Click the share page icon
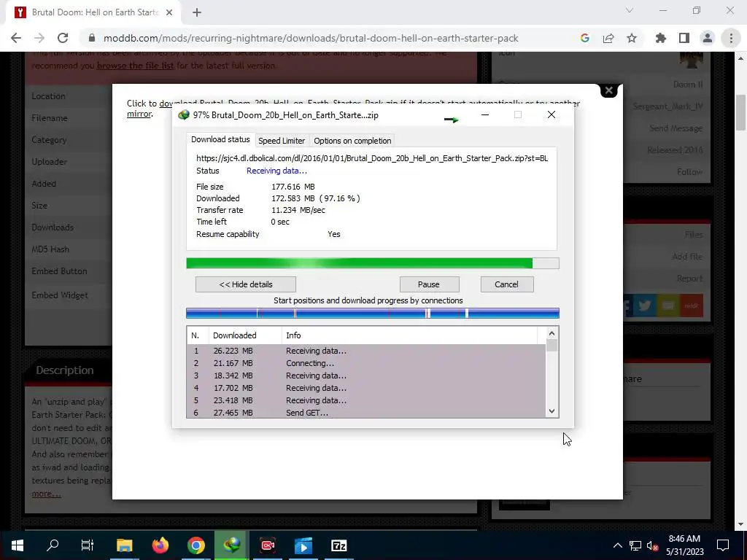This screenshot has width=747, height=560. point(608,38)
